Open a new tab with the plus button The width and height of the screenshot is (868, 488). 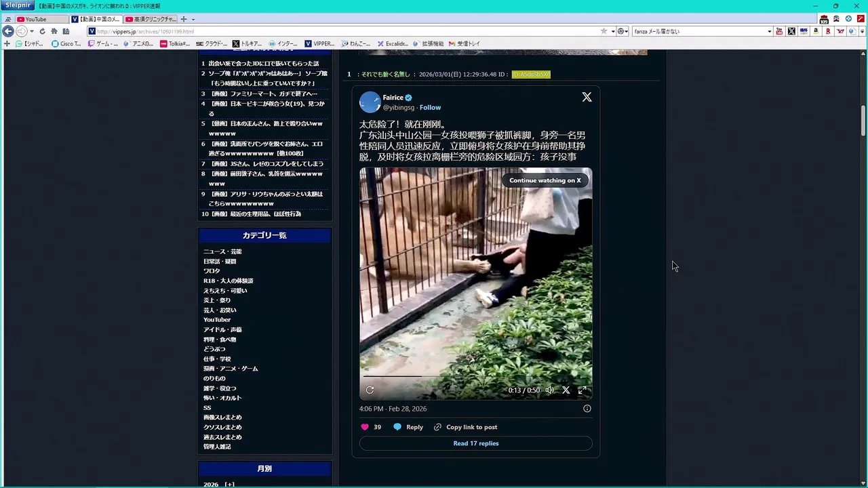coord(183,19)
